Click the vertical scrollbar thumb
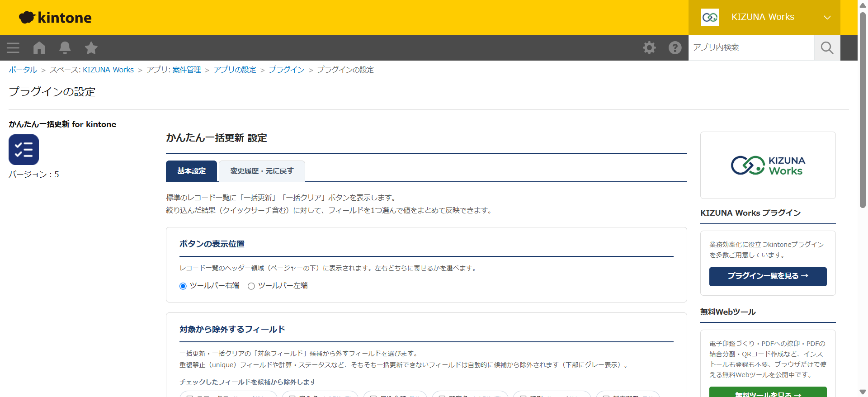 coord(863,110)
